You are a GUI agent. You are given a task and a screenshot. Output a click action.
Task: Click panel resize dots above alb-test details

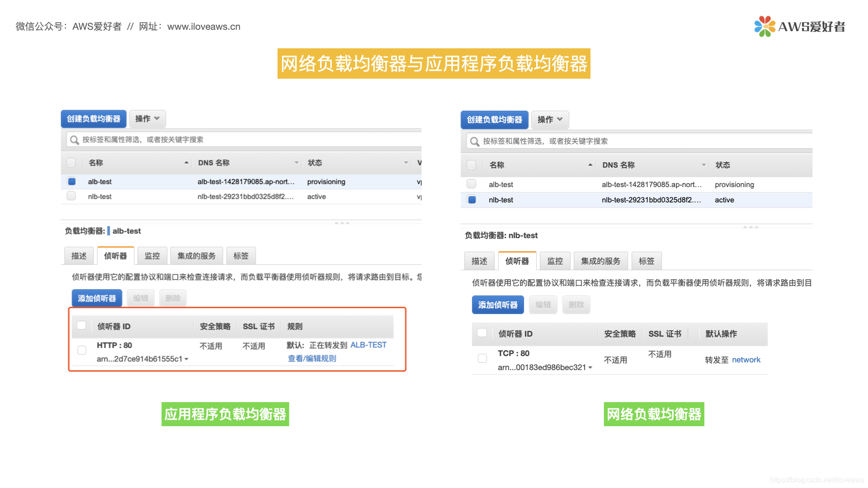(x=342, y=223)
